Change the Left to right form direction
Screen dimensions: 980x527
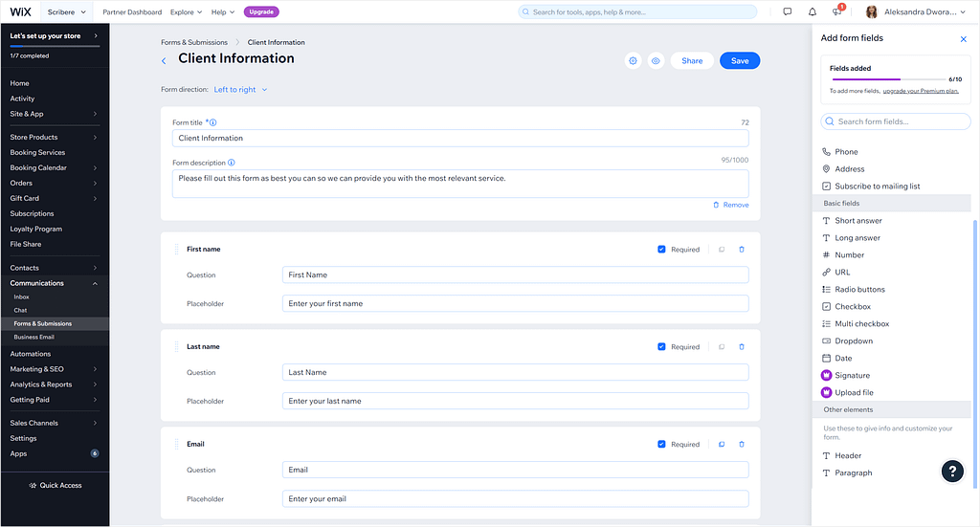(x=240, y=89)
